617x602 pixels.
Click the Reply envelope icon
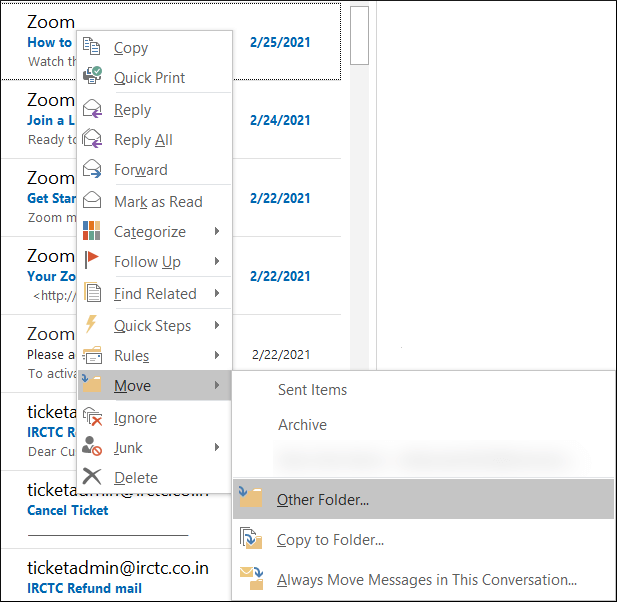92,109
